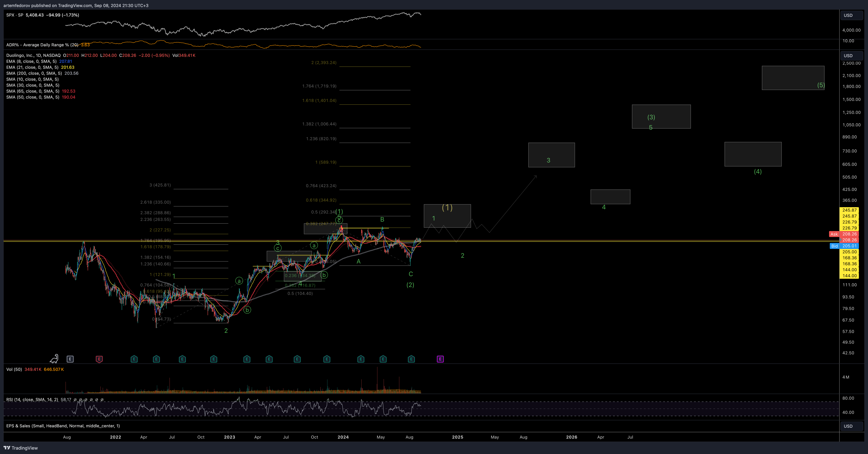Open the USD currency selector in the SPX pane
868x454 pixels.
[x=852, y=15]
